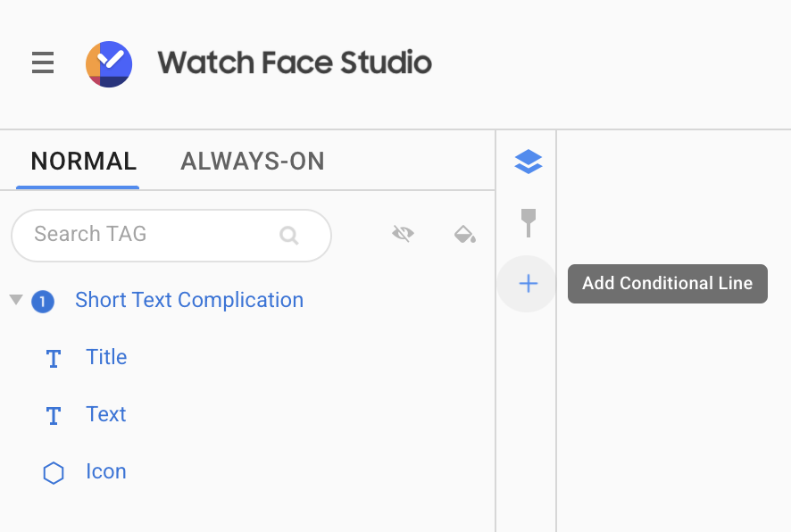Viewport: 791px width, 532px height.
Task: Toggle hidden layers with crossed-eye icon
Action: tap(403, 234)
